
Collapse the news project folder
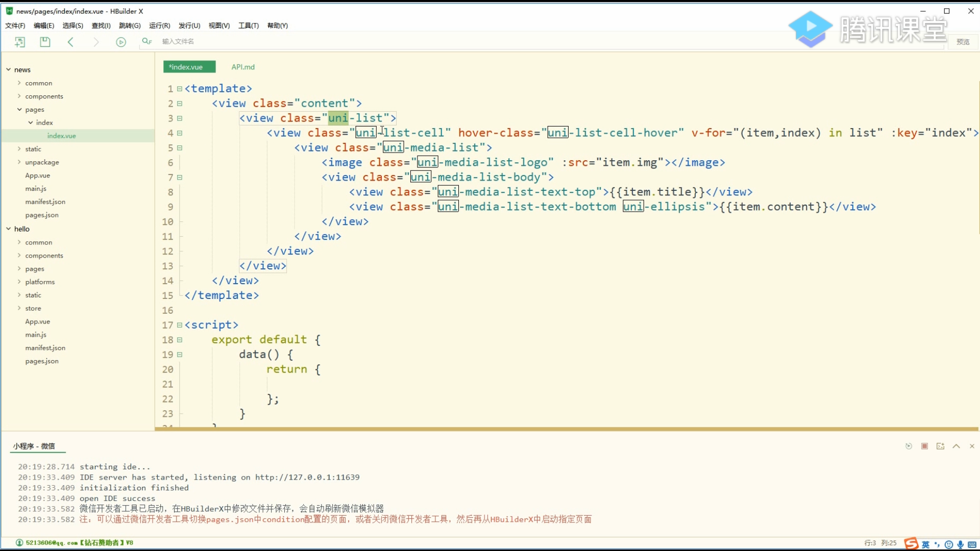point(9,69)
